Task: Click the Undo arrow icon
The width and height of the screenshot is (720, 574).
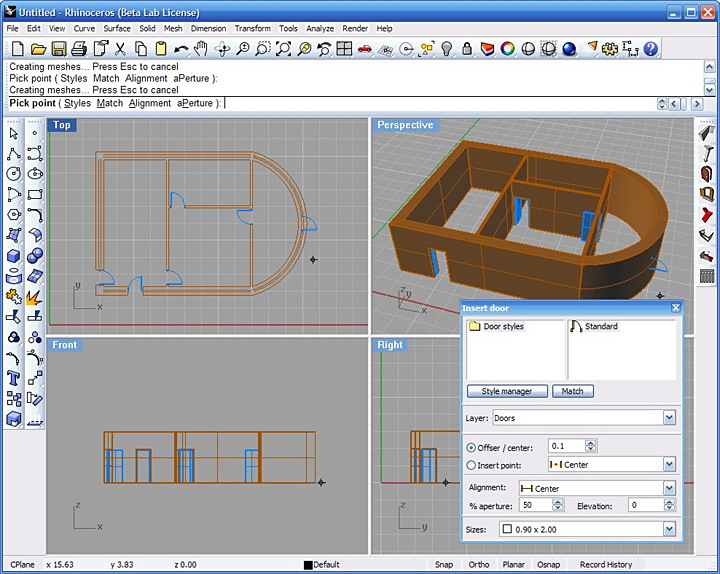Action: click(181, 48)
